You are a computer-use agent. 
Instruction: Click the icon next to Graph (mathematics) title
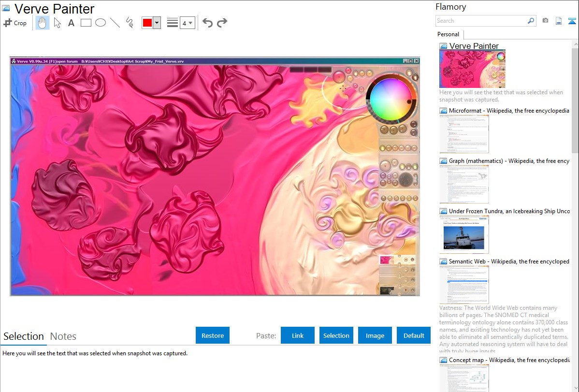pos(443,161)
